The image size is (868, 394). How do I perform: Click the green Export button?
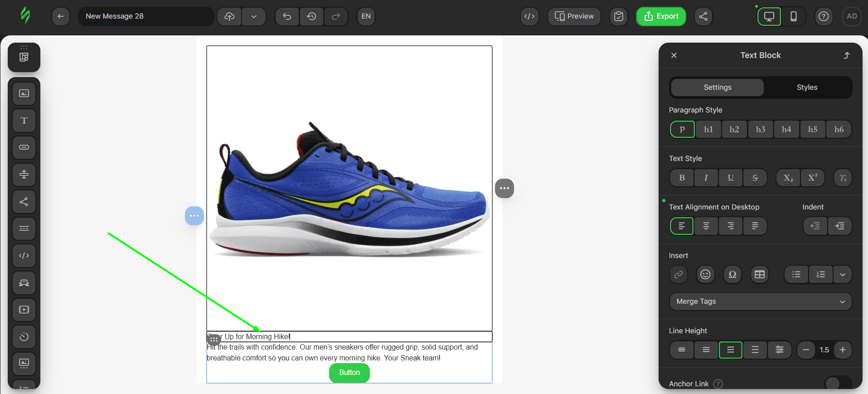661,16
